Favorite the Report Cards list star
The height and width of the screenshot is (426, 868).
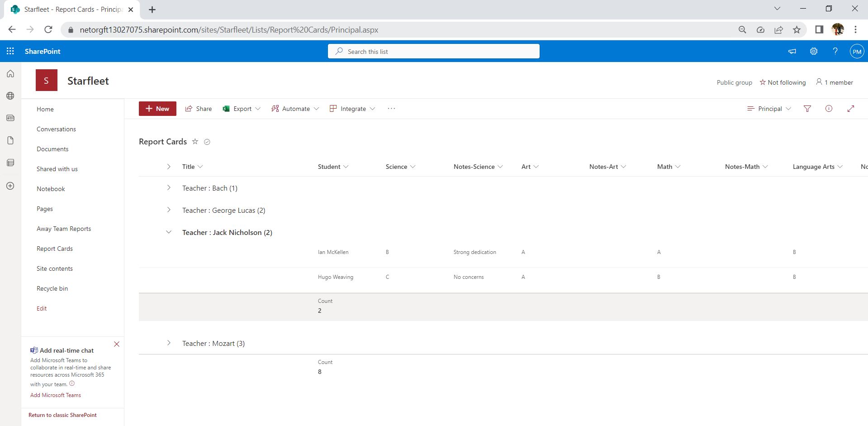tap(195, 142)
